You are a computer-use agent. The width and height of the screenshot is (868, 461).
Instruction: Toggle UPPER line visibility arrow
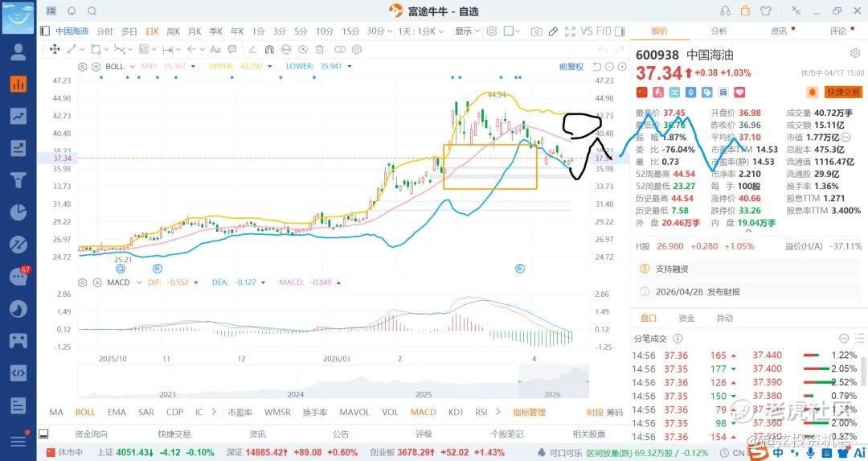coord(270,67)
